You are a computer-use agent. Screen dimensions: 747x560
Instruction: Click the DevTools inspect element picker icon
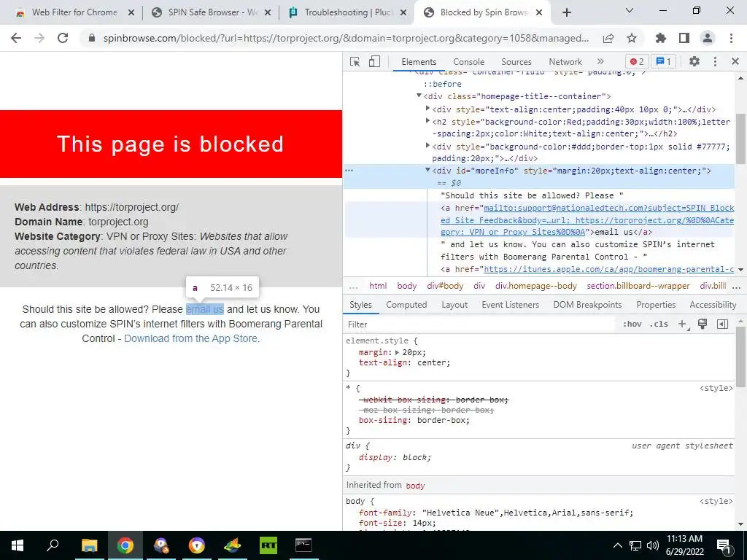pos(355,61)
